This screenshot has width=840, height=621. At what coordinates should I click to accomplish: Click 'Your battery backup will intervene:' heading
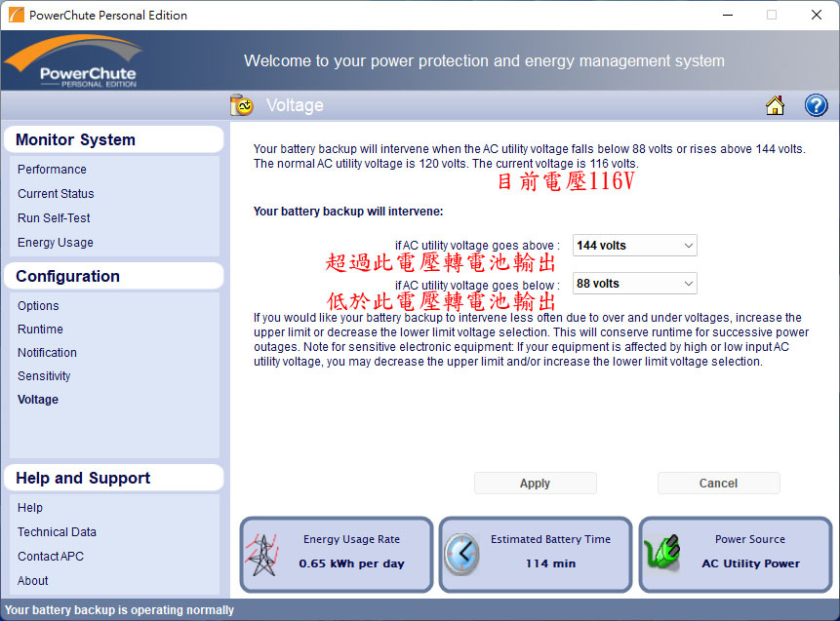pos(348,212)
